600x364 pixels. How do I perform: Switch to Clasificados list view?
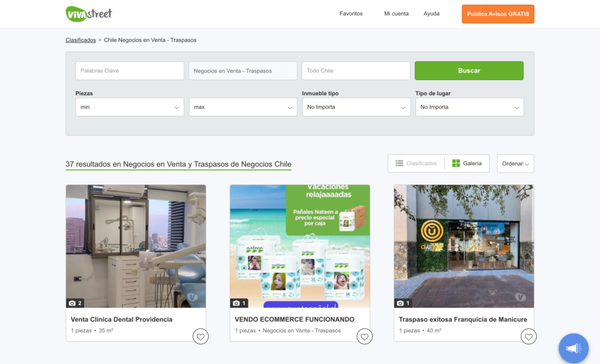416,163
